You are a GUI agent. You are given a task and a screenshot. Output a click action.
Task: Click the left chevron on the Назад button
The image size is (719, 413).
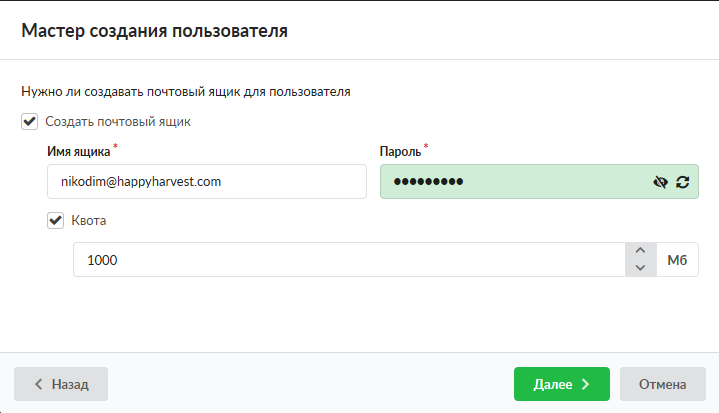(38, 384)
